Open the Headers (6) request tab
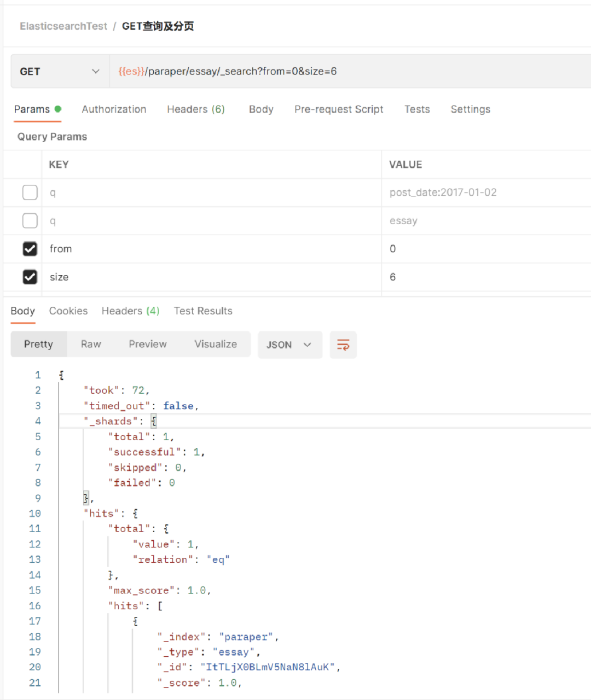 click(x=196, y=109)
